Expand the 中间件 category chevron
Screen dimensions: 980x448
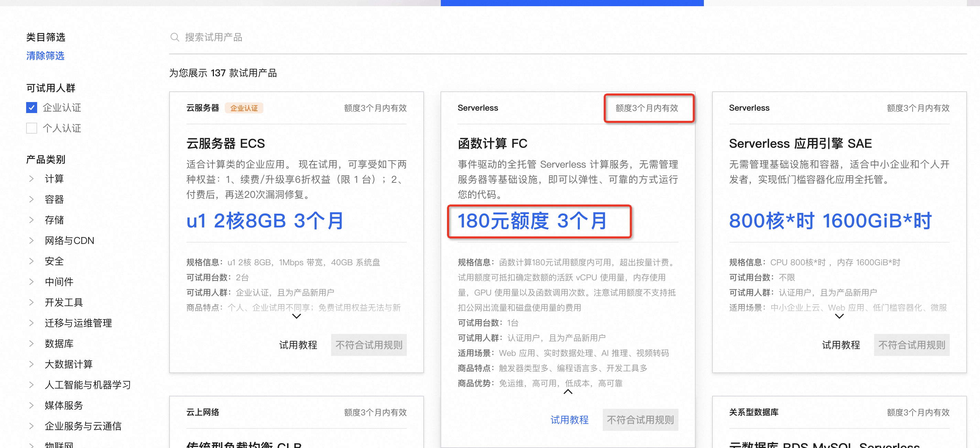pos(32,282)
